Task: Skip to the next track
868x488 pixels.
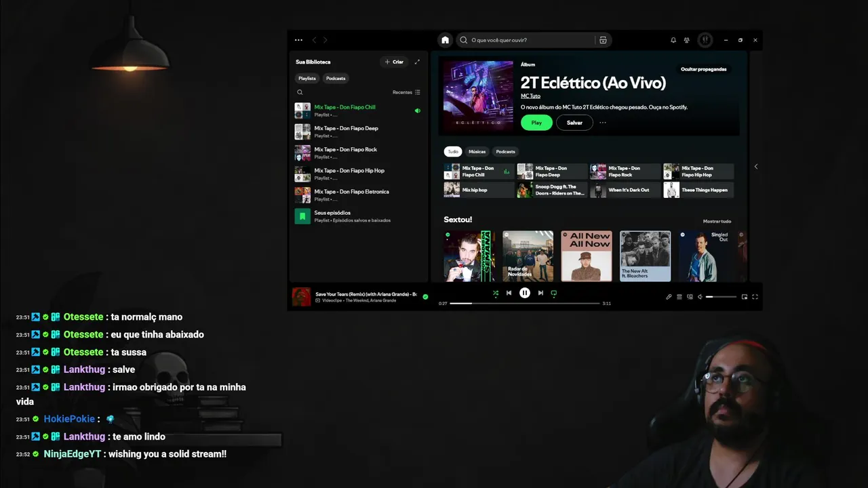Action: tap(540, 293)
